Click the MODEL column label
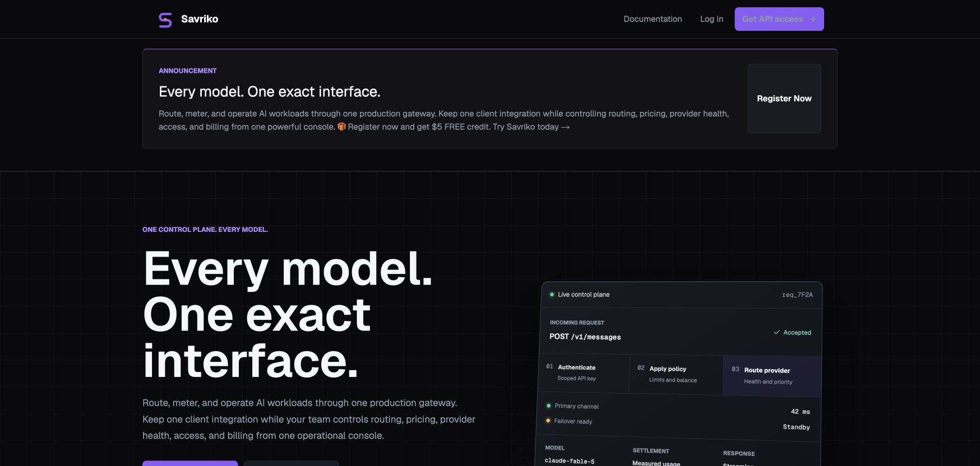This screenshot has height=466, width=980. 554,448
